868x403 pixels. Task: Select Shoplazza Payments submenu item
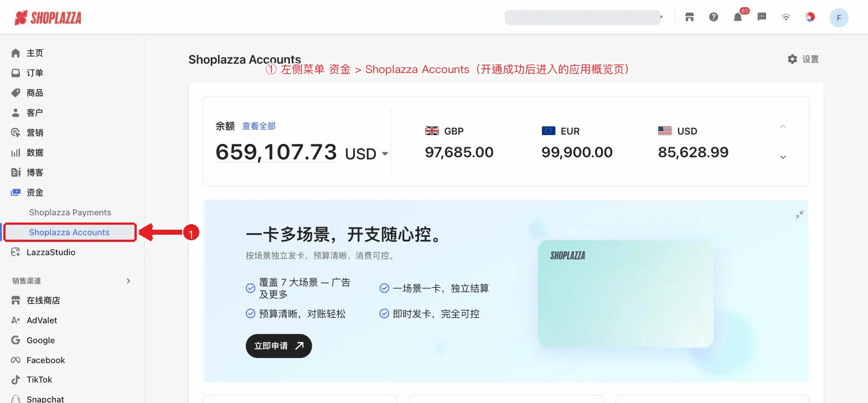[70, 213]
